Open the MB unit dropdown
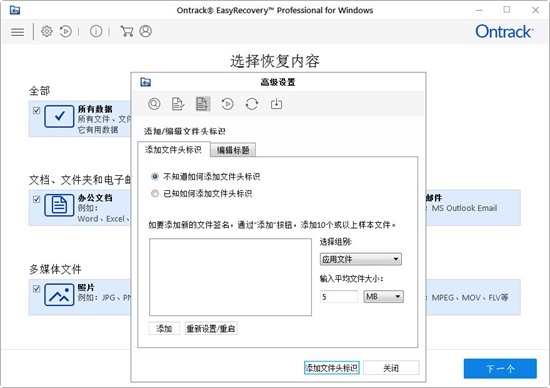This screenshot has height=388, width=550. (384, 297)
